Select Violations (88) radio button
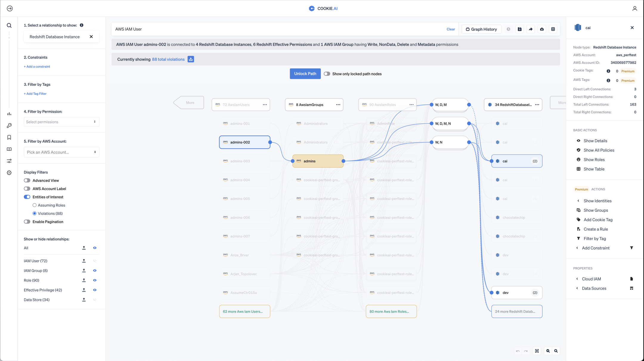 click(x=35, y=214)
